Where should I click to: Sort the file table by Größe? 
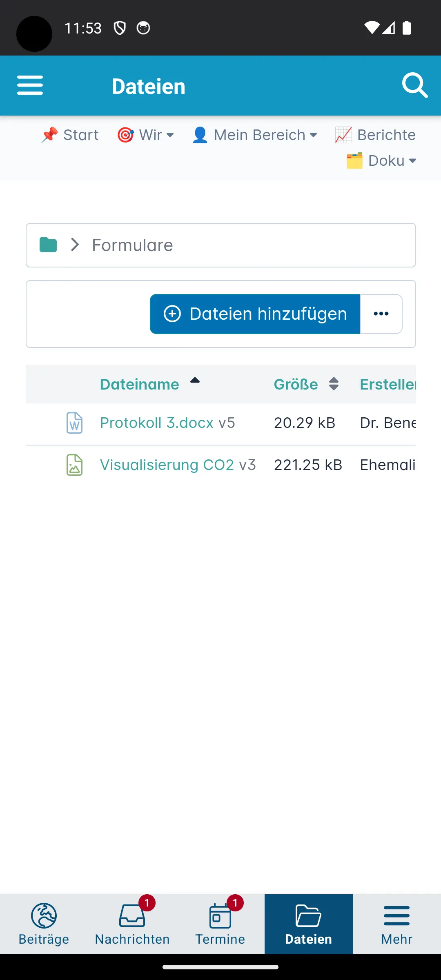(296, 384)
